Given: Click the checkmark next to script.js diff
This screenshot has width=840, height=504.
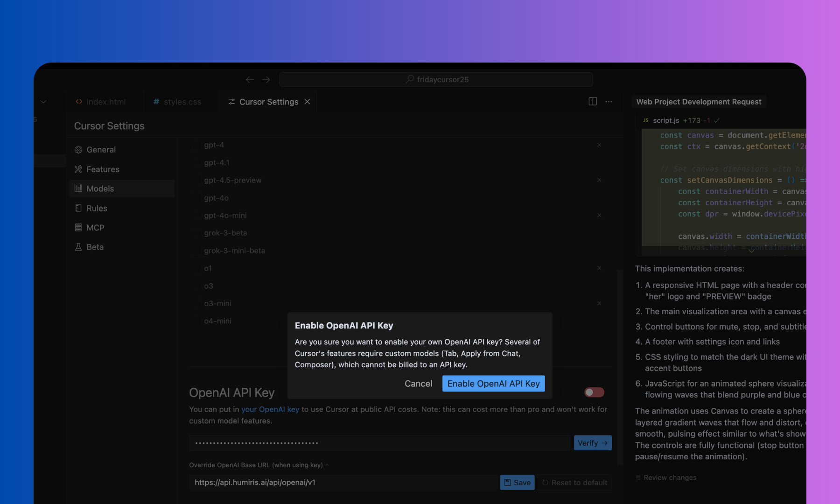Looking at the screenshot, I should coord(717,120).
